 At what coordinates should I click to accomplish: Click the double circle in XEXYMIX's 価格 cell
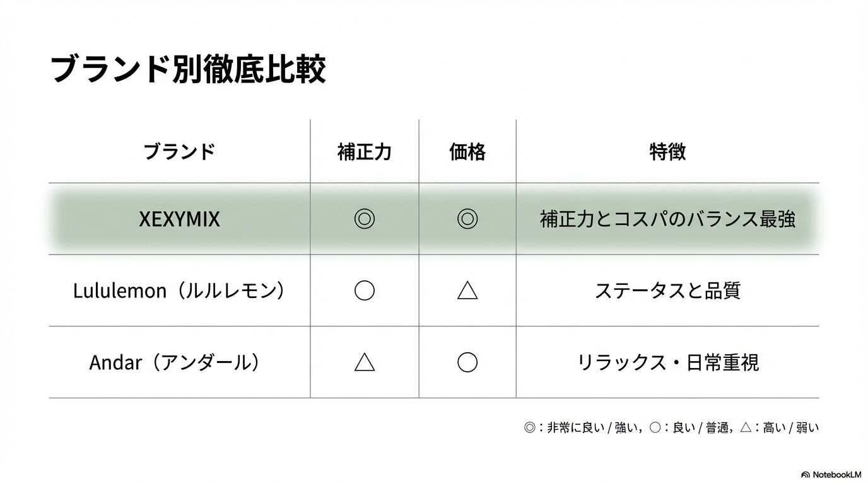(467, 219)
